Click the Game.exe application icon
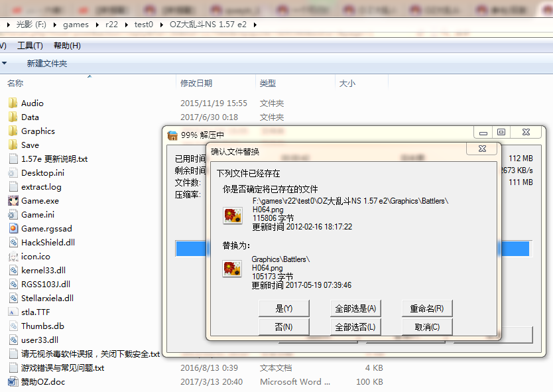553x392 pixels. [13, 201]
